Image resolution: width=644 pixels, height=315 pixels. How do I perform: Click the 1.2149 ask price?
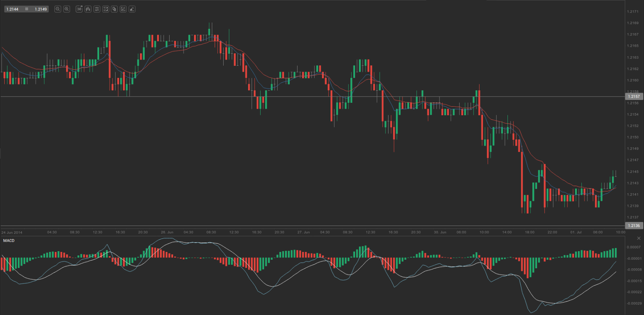(40, 9)
